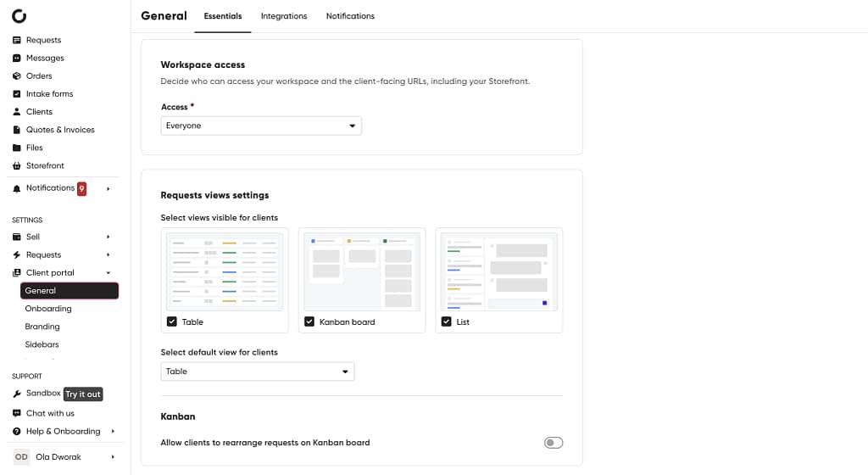Click the app logo icon
This screenshot has width=868, height=475.
coord(19,16)
